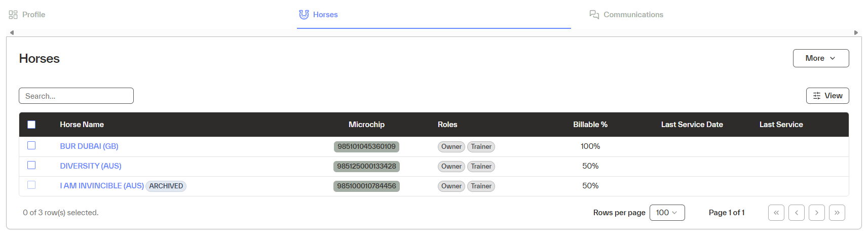Open the I AM INVINCIBLE (AUS) horse link
Viewport: 868px width, 240px height.
[x=102, y=186]
